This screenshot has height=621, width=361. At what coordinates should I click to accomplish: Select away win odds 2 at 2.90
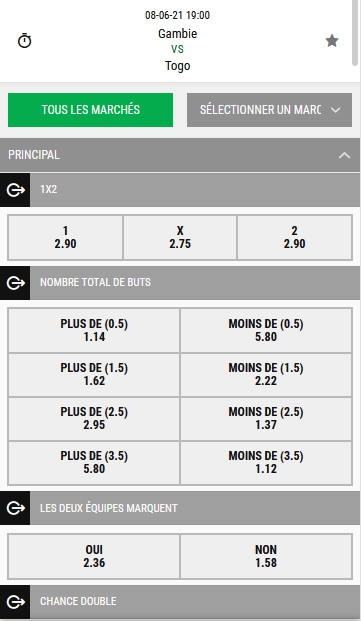click(x=294, y=238)
